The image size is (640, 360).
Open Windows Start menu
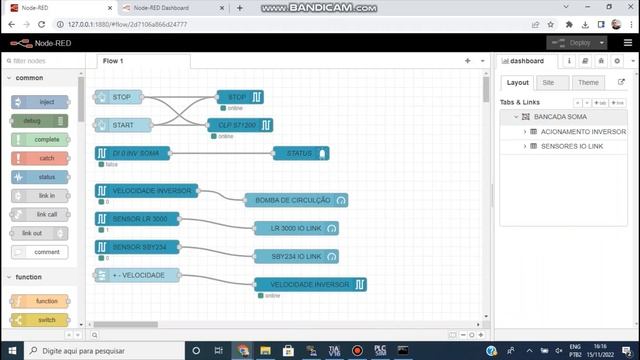tap(12, 351)
